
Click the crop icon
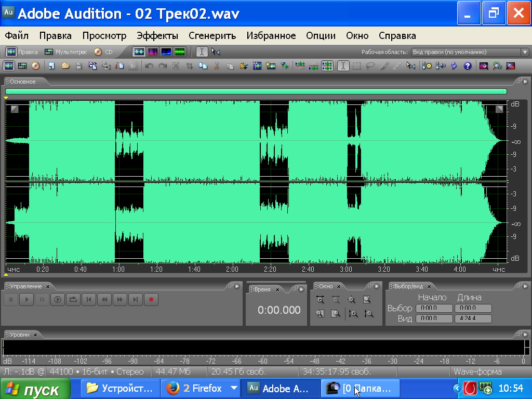(190, 66)
